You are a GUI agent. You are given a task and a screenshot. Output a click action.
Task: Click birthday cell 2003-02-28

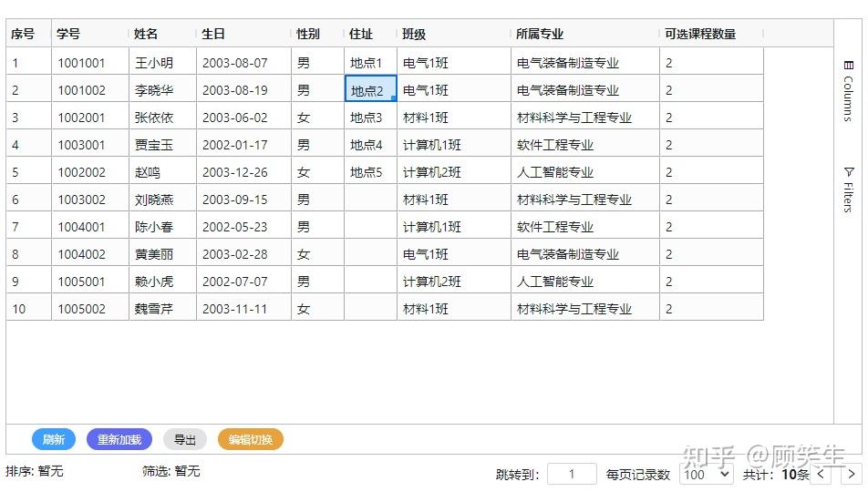(x=243, y=253)
